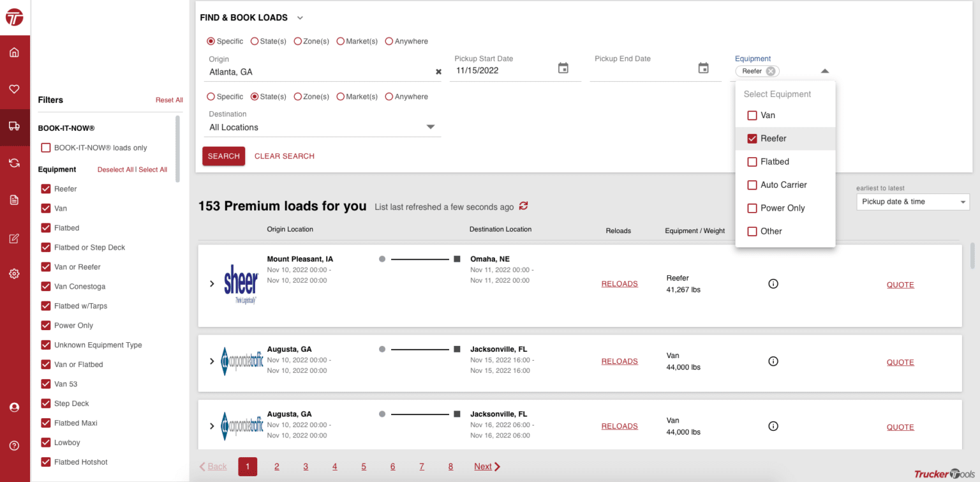Screen dimensions: 980x482
Task: Refresh the load list with the refresh icon
Action: pos(523,206)
